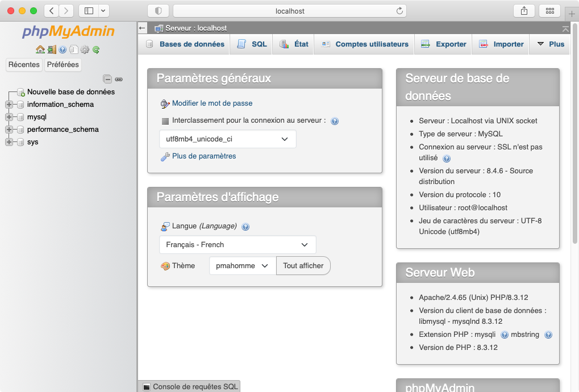This screenshot has height=392, width=579.
Task: Expand the information_schema database tree
Action: tap(9, 105)
